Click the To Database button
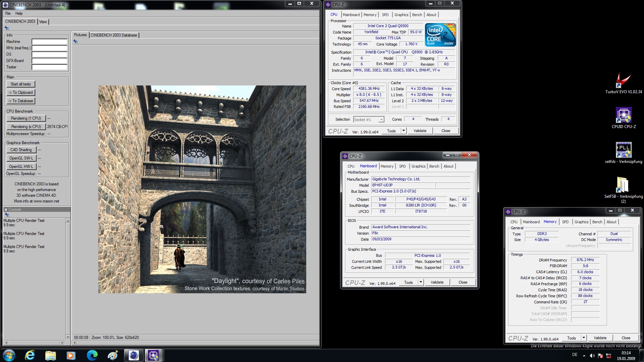644x362 pixels. [x=21, y=101]
